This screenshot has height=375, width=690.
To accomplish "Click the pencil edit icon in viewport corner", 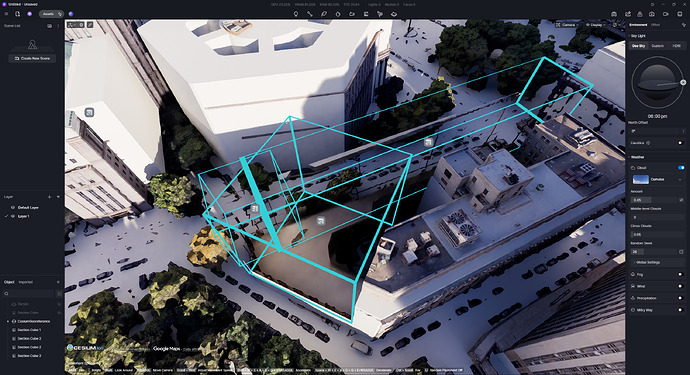I will 90,25.
